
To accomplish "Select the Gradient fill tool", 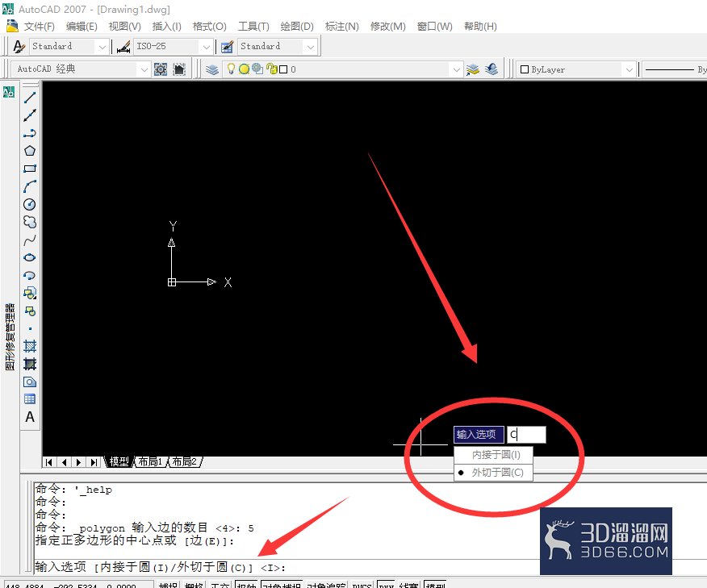I will [30, 364].
